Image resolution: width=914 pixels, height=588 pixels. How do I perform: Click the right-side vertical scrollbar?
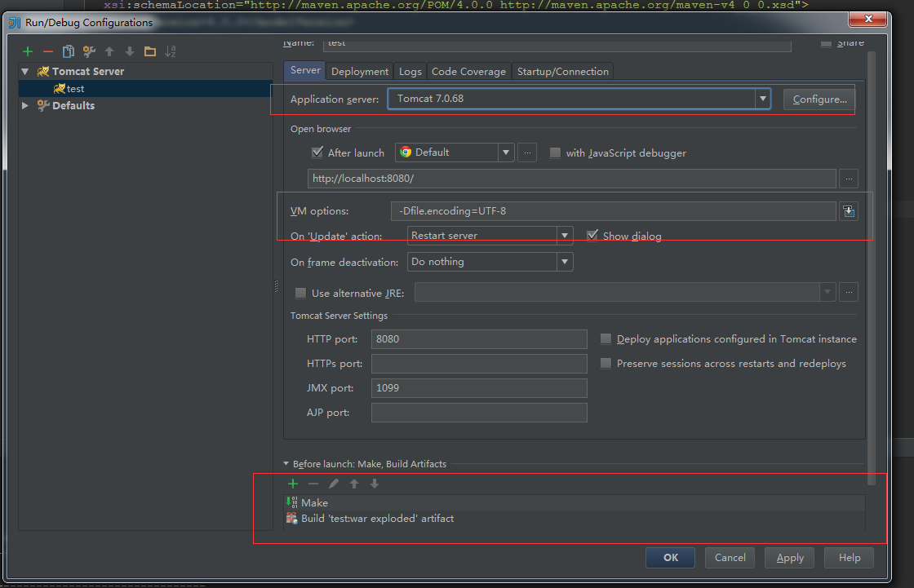(x=872, y=268)
